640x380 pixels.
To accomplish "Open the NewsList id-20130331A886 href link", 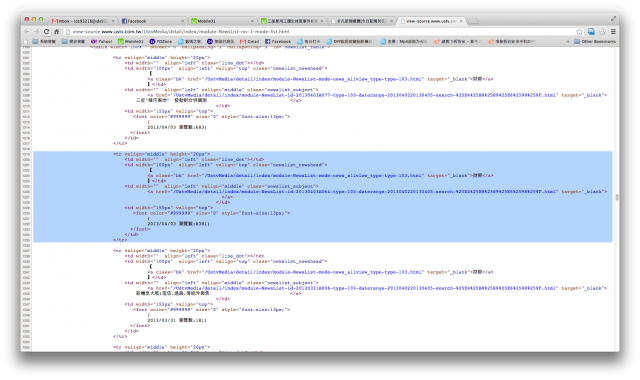I will tap(365, 288).
